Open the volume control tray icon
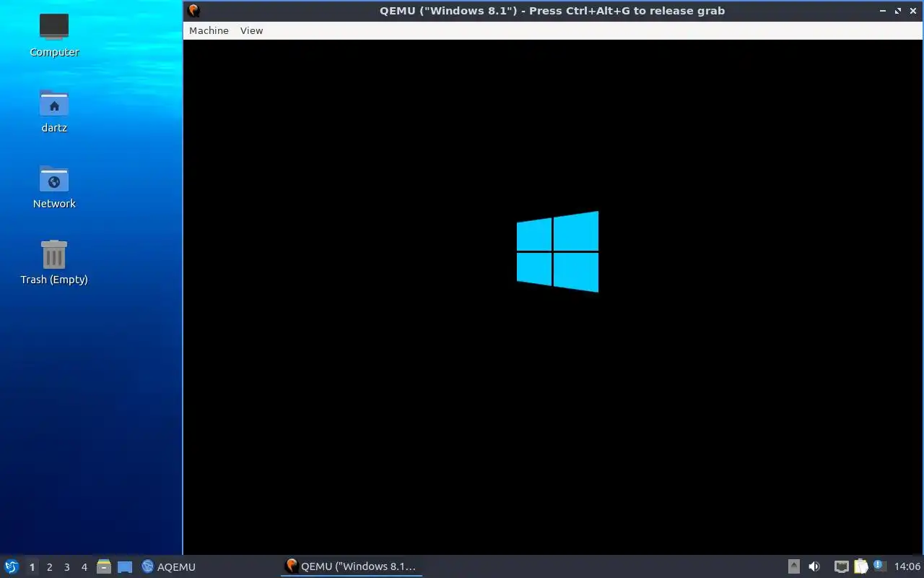The height and width of the screenshot is (578, 924). [814, 566]
